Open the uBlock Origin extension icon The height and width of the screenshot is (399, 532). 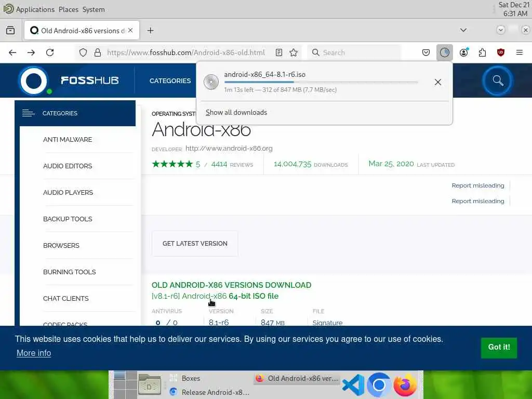coord(500,52)
